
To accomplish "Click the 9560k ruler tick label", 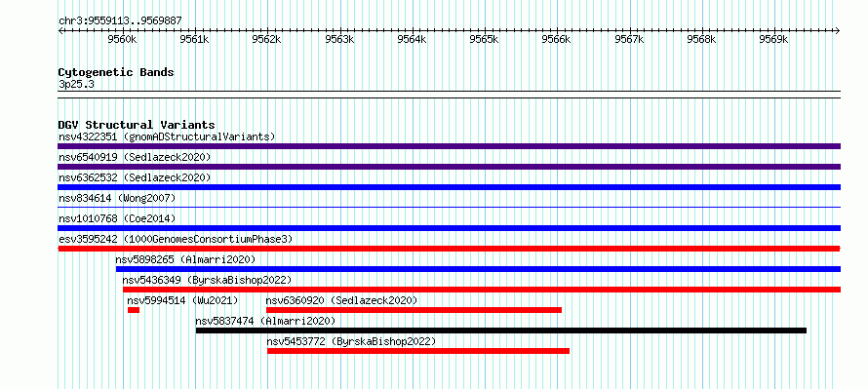I will coord(122,40).
